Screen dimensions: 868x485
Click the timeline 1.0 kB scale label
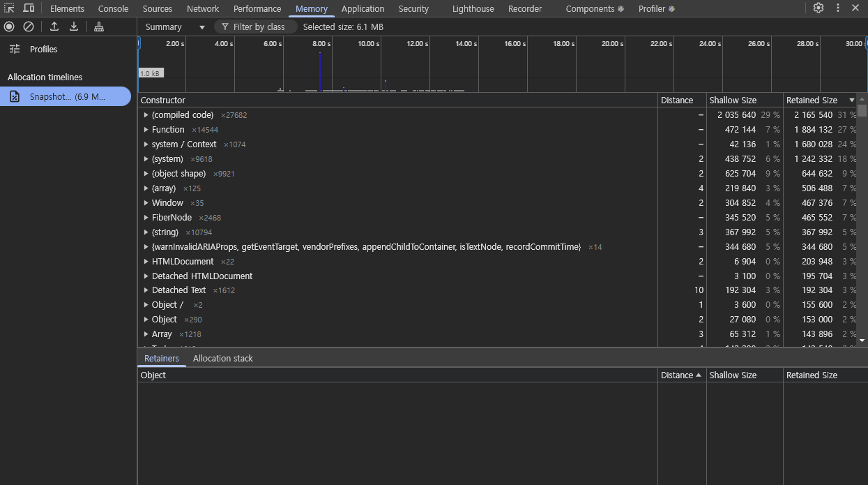tap(151, 73)
